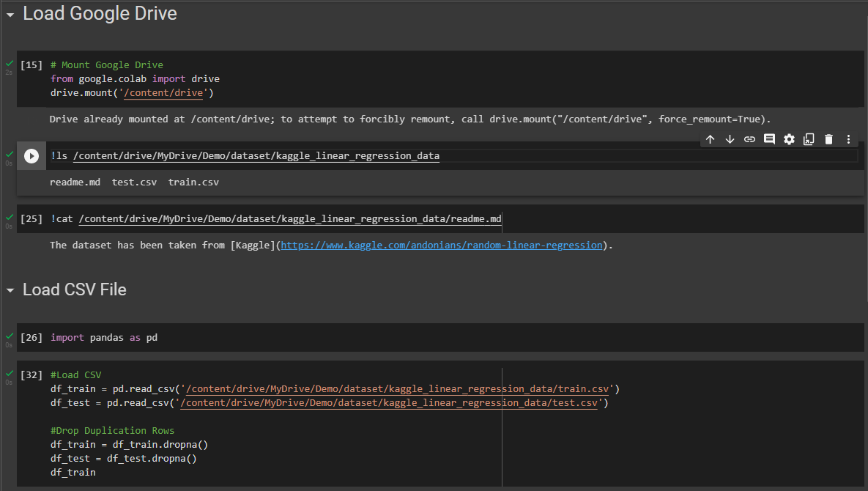Click the Load Google Drive section heading

coord(100,12)
